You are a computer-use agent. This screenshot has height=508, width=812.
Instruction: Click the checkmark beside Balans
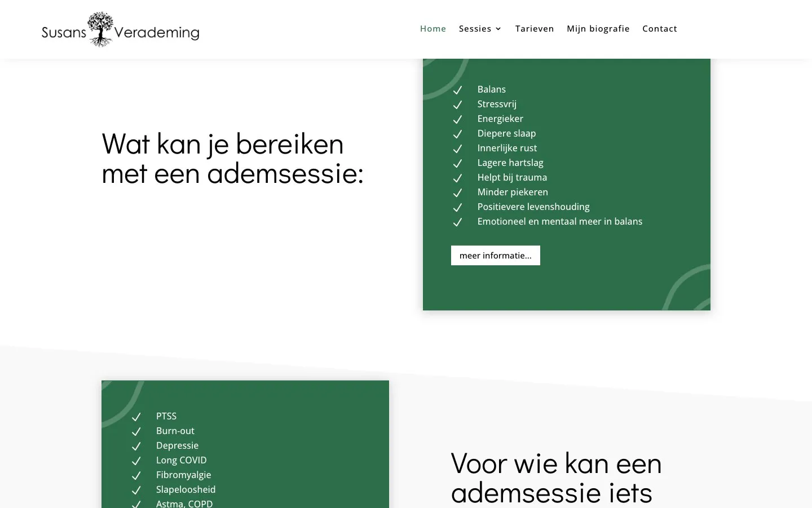(457, 90)
